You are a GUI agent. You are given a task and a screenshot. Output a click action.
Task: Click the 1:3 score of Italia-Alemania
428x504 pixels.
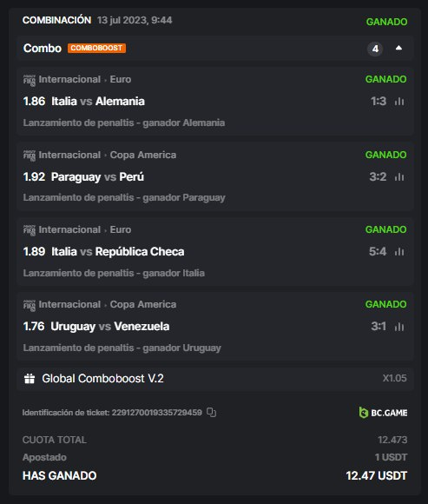(x=379, y=102)
